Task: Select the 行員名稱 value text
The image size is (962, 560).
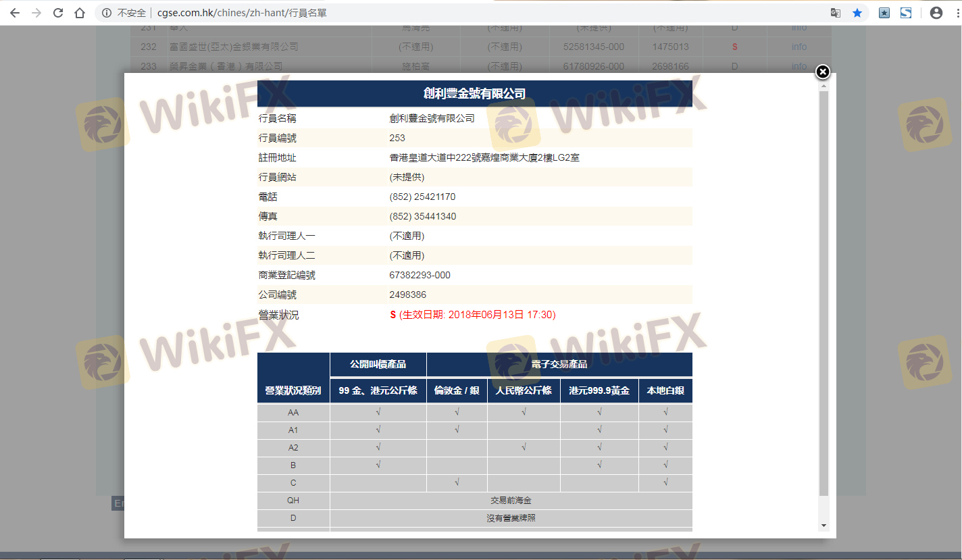Action: tap(432, 118)
